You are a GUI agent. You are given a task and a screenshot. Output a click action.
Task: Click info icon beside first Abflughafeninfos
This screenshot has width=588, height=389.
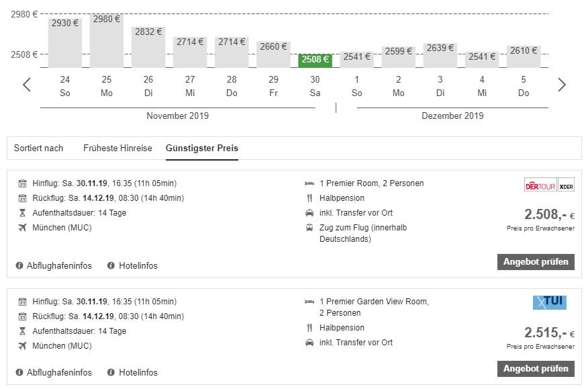(19, 265)
